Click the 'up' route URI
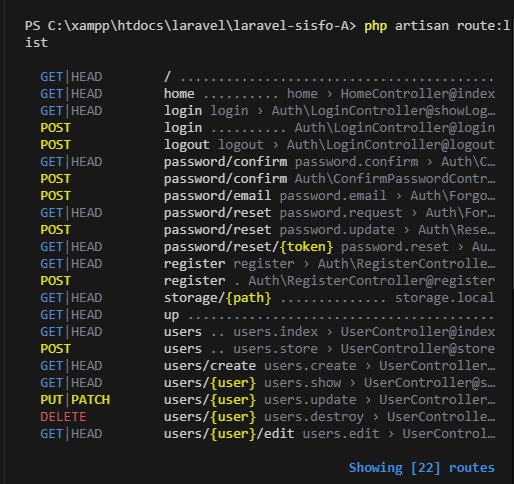Image resolution: width=514 pixels, height=484 pixels. 171,315
